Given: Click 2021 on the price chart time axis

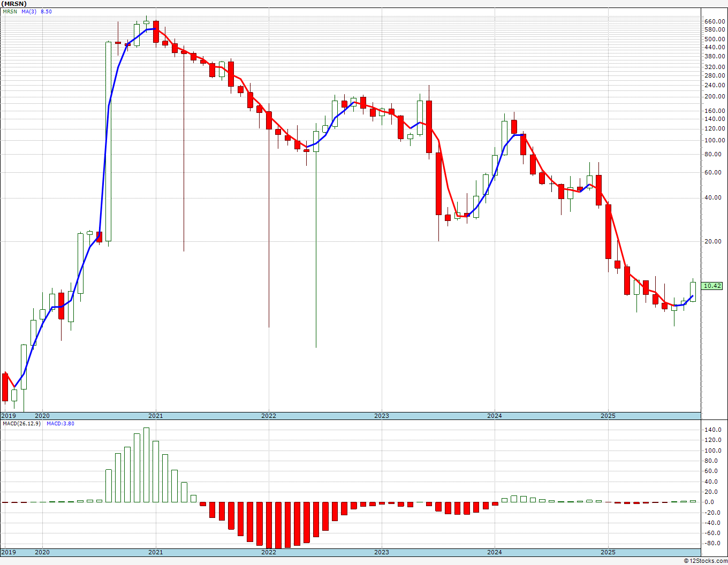Looking at the screenshot, I should point(155,416).
